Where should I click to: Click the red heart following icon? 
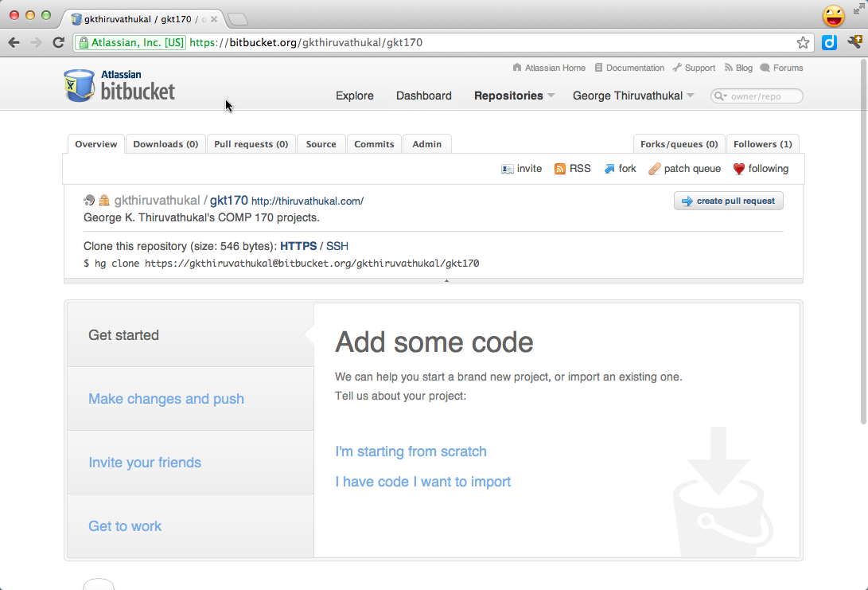coord(738,169)
